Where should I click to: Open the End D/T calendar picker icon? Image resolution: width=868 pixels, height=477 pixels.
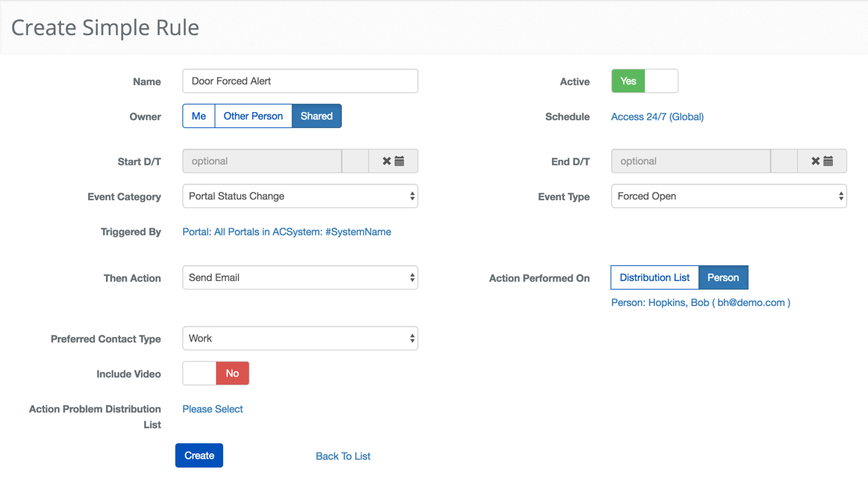click(x=829, y=162)
